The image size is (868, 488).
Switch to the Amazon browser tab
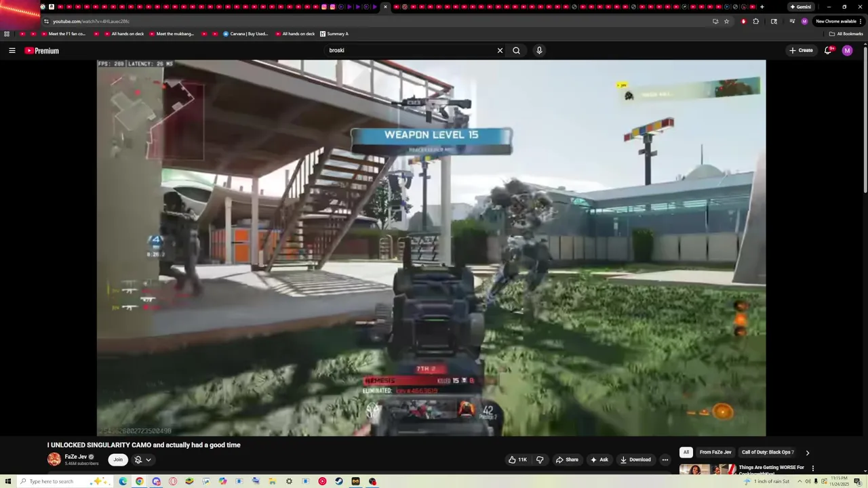[x=51, y=7]
